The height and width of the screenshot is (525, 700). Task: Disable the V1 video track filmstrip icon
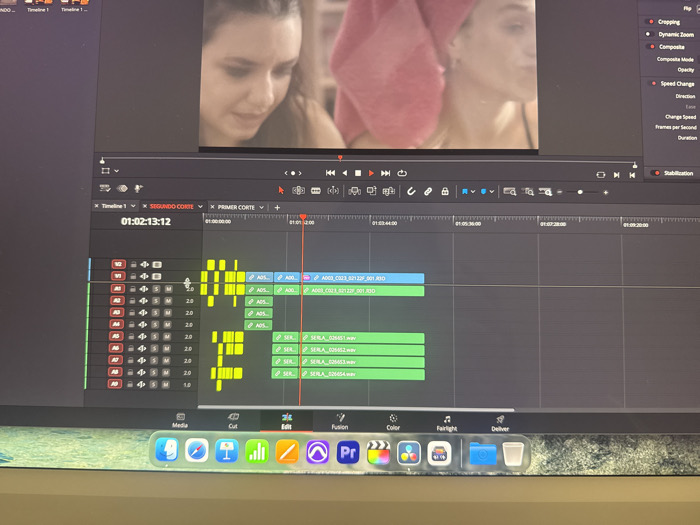[157, 276]
